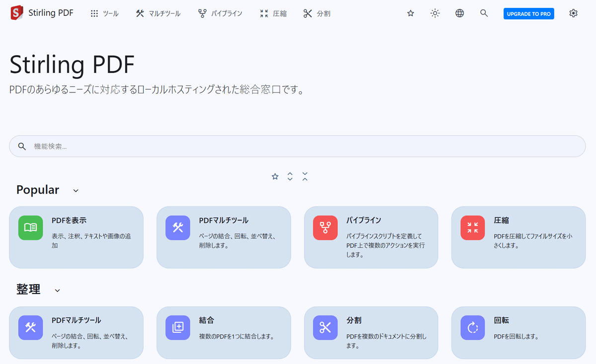
Task: Click the 機能検索 search field
Action: [x=297, y=146]
